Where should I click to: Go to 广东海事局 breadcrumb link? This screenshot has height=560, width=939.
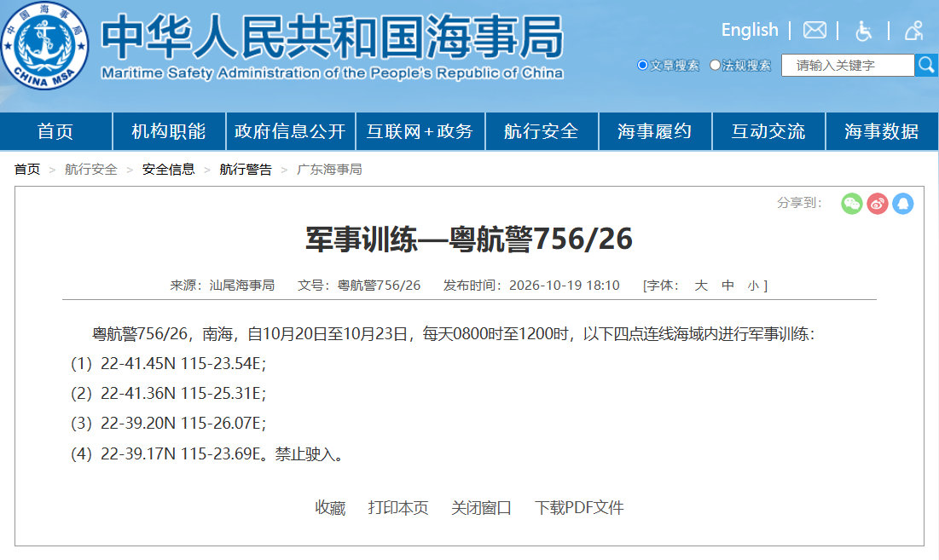click(x=329, y=170)
